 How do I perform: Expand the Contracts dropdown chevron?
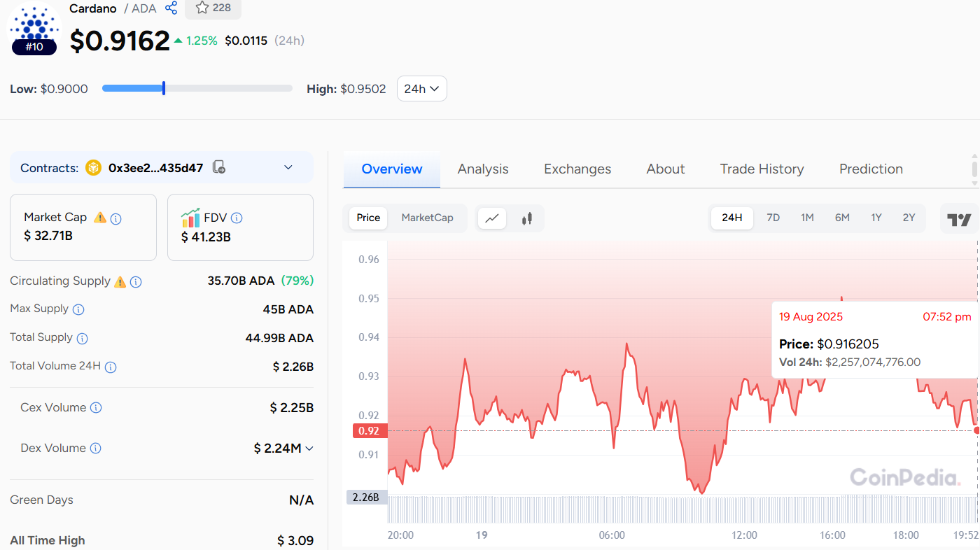click(x=288, y=168)
